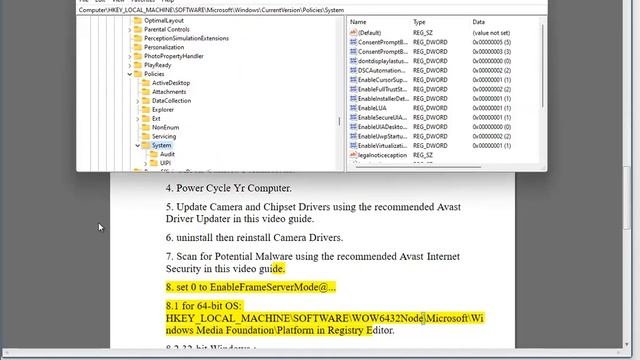Viewport: 640px width, 360px height.
Task: Collapse the System key
Action: [x=138, y=145]
